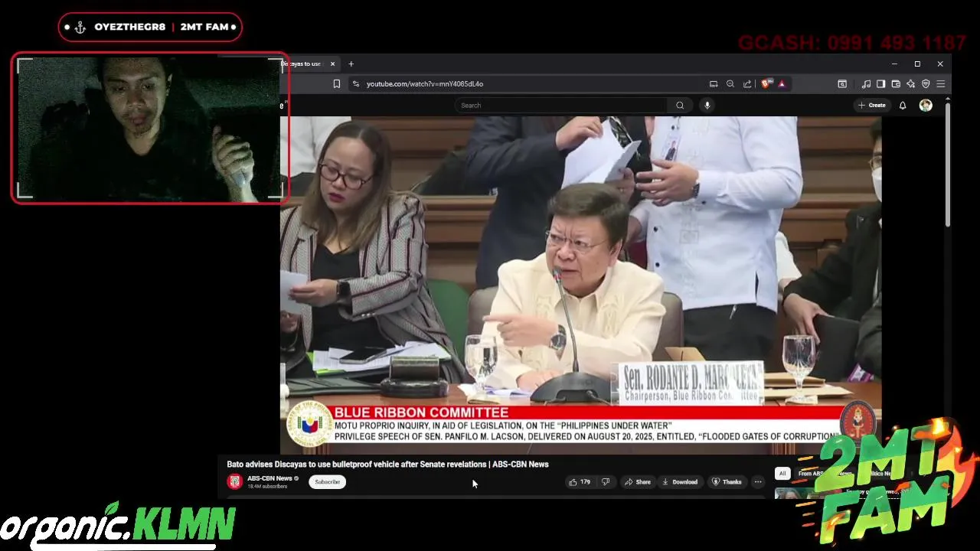
Task: Open the Leo AI sparkle icon
Action: point(910,84)
